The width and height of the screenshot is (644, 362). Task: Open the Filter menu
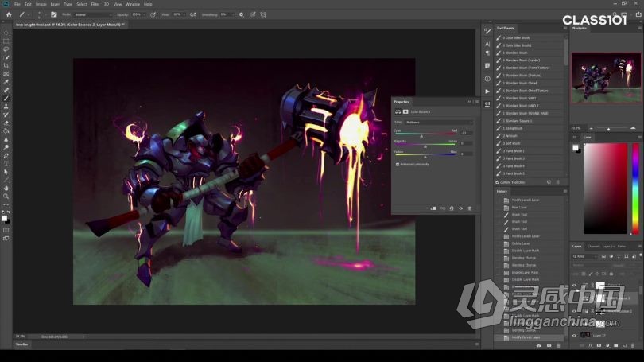coord(95,4)
